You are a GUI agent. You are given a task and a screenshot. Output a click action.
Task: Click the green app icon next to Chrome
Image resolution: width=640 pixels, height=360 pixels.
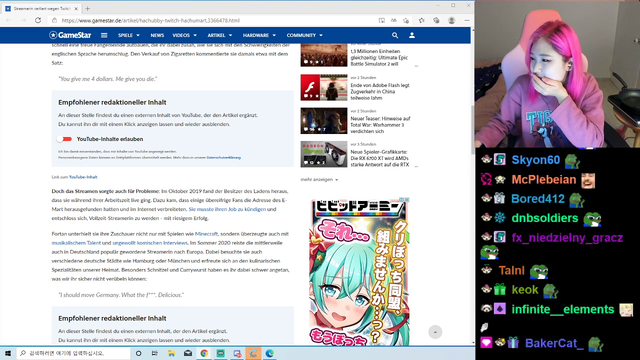point(220,353)
